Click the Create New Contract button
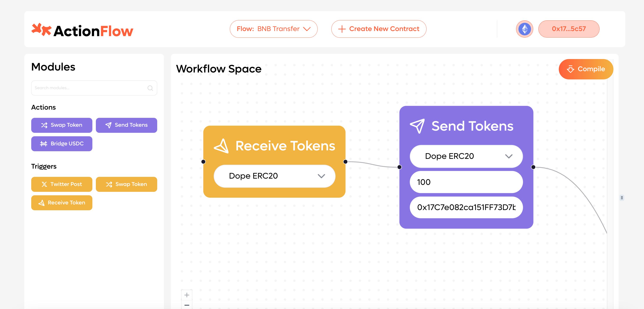 379,29
